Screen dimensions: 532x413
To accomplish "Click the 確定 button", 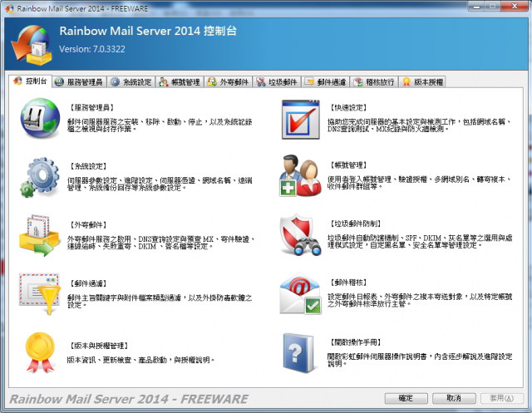I will pos(406,398).
